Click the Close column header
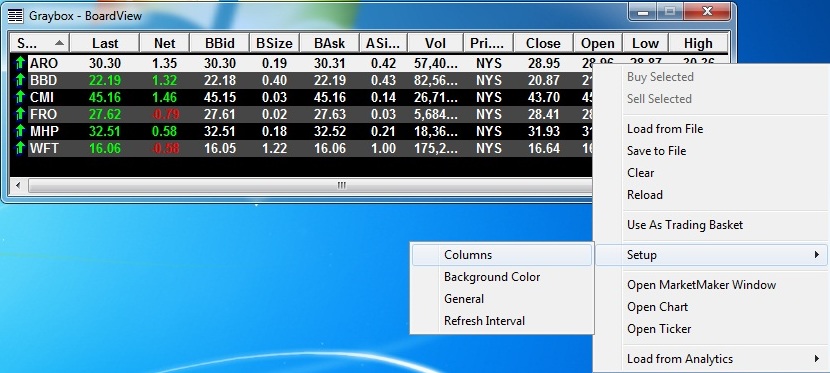 [543, 43]
